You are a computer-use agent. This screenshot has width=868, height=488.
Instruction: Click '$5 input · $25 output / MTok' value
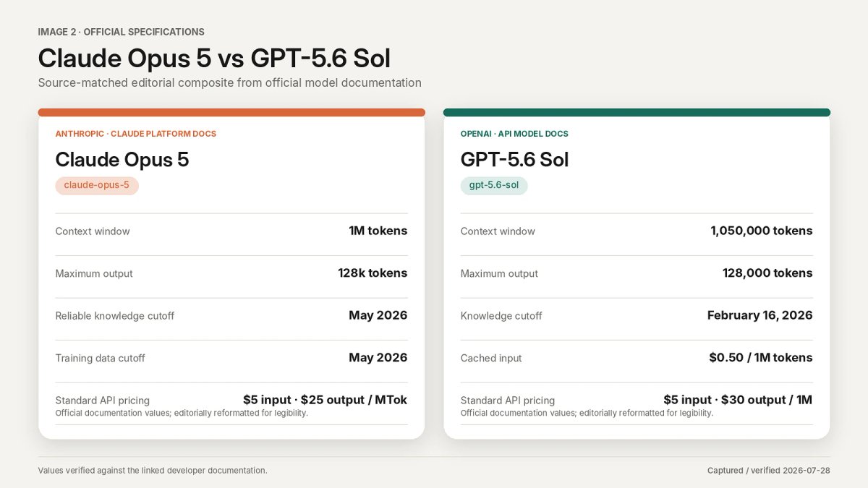(325, 400)
